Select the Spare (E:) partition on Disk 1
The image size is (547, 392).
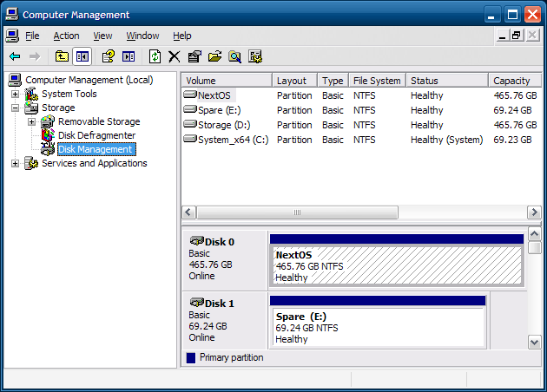tap(378, 322)
